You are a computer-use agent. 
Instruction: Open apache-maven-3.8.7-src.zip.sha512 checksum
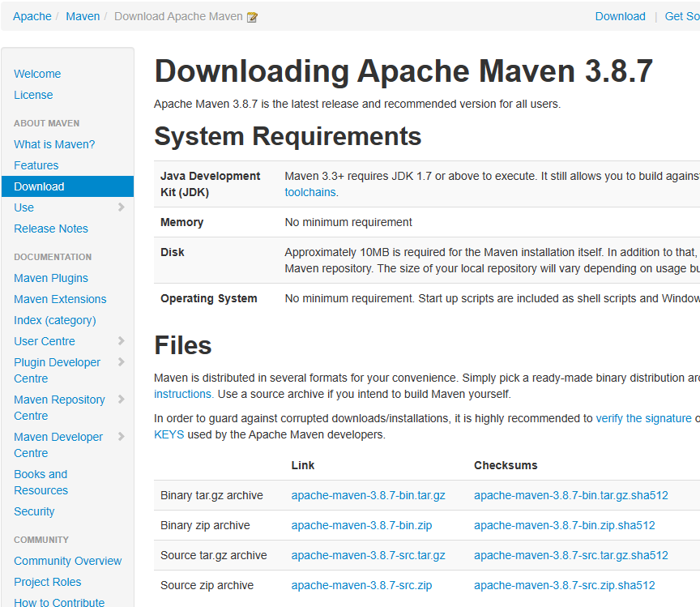(564, 585)
